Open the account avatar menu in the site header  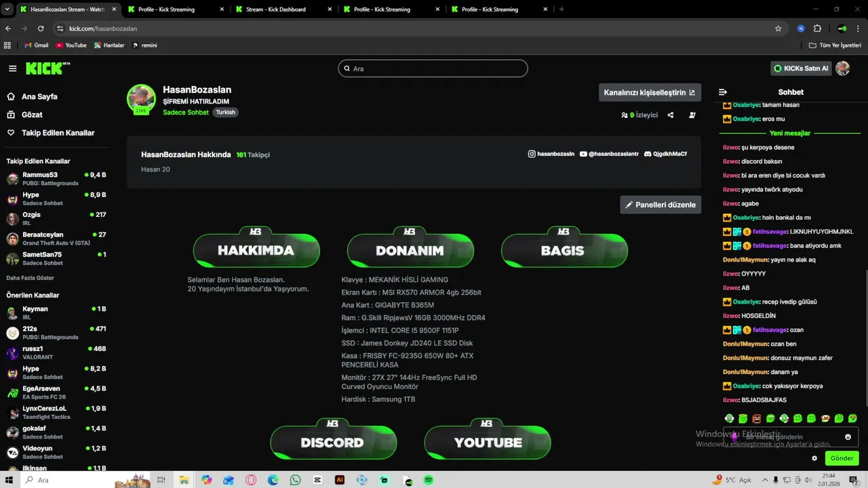[842, 68]
